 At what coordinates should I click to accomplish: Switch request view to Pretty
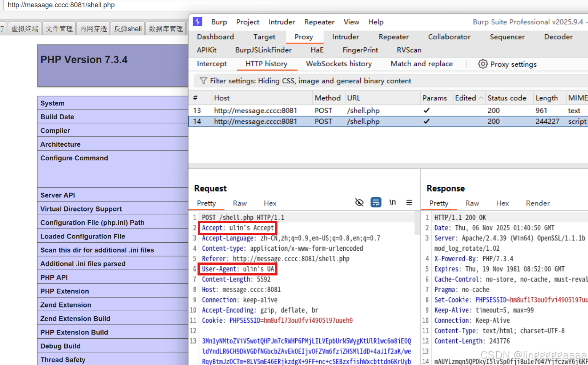tap(206, 203)
